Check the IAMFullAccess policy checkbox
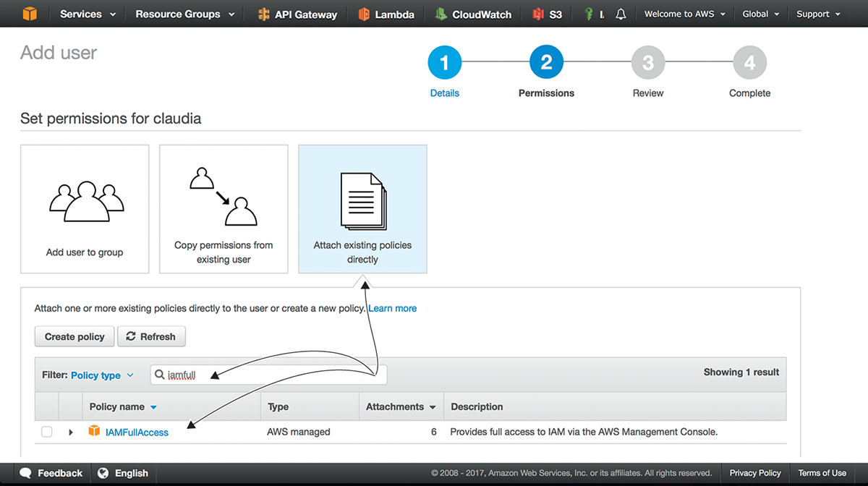Image resolution: width=868 pixels, height=486 pixels. [47, 432]
